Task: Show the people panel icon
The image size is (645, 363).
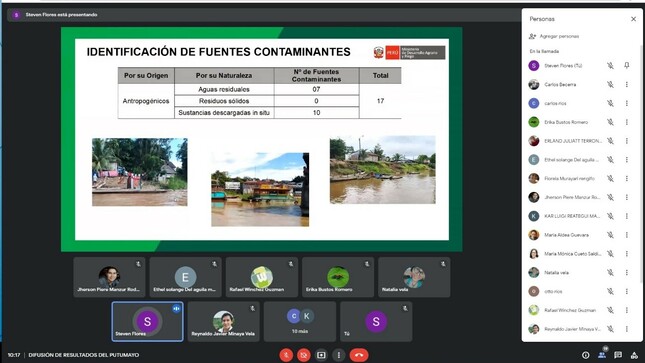Action: pyautogui.click(x=602, y=355)
